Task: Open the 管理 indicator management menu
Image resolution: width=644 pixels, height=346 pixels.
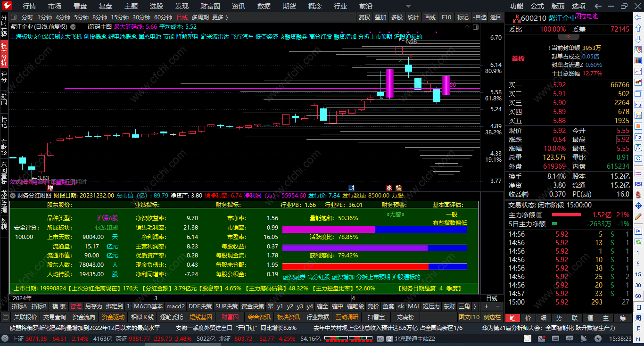Action: [76, 306]
